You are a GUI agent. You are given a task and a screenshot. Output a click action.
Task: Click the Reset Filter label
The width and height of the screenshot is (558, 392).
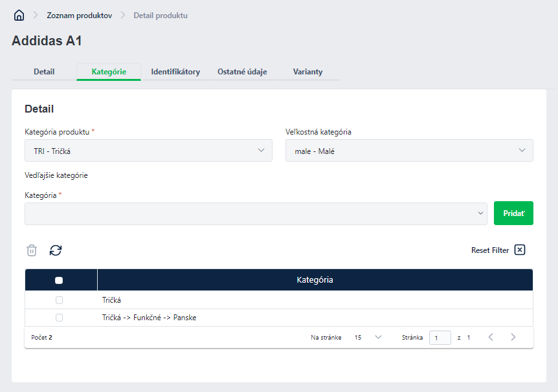tap(490, 250)
